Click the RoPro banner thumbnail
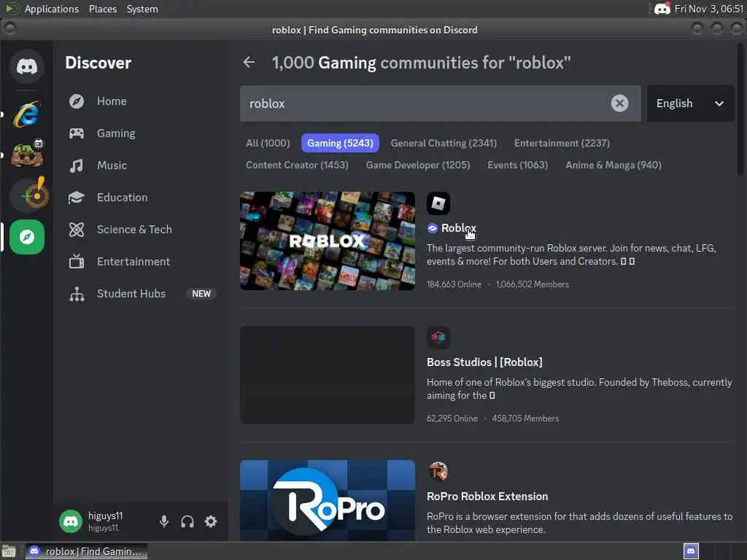The height and width of the screenshot is (560, 747). click(x=328, y=500)
